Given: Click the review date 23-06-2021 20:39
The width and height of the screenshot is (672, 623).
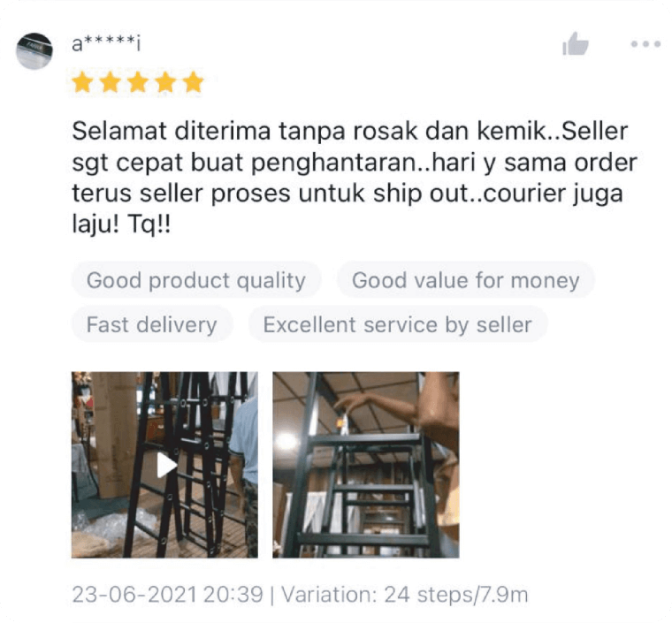Looking at the screenshot, I should 168,595.
